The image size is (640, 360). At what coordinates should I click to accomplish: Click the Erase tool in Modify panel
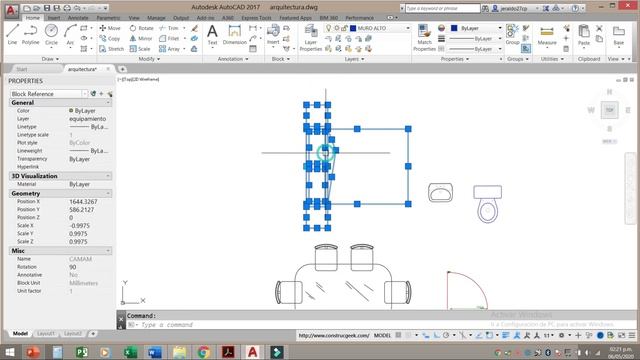tap(195, 28)
